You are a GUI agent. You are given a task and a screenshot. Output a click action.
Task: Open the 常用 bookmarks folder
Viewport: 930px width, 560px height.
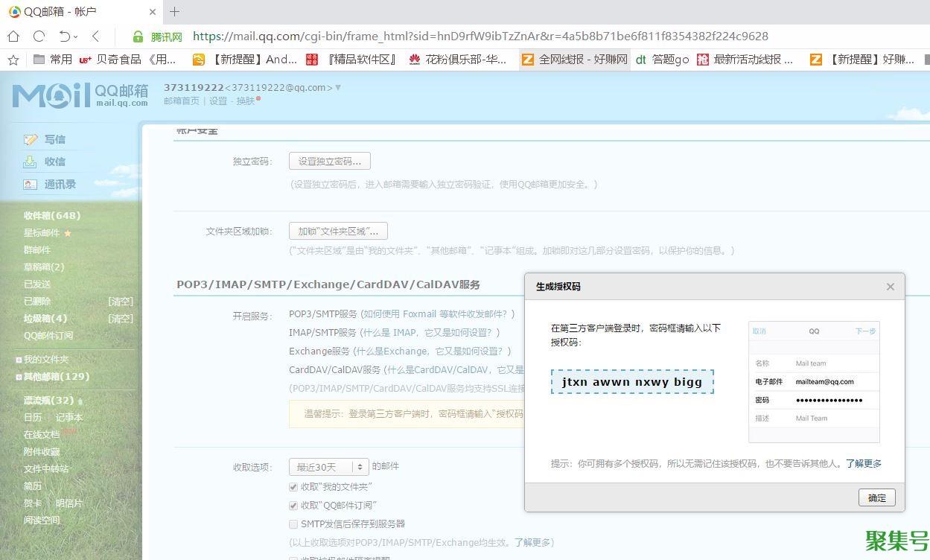(x=53, y=60)
